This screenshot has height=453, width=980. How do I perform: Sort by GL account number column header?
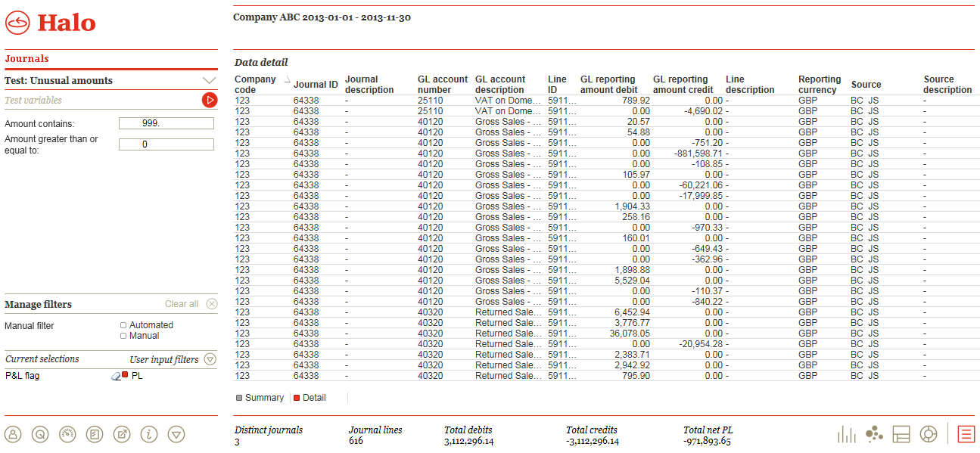[443, 85]
